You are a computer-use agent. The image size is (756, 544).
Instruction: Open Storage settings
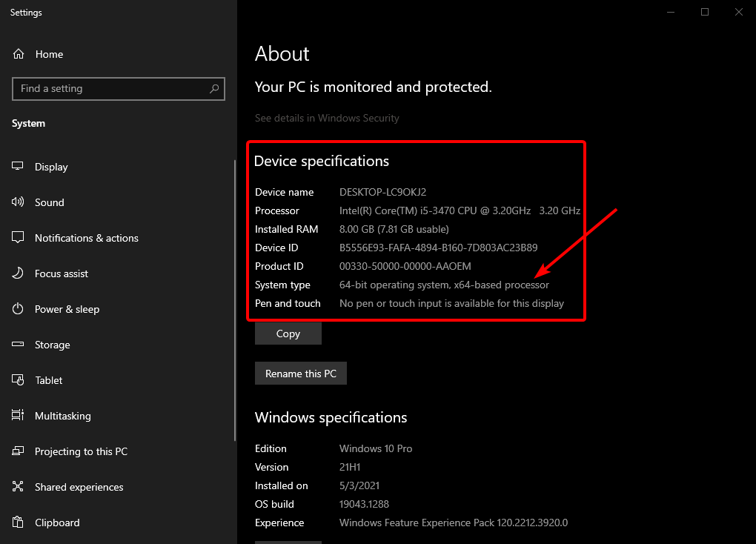117,345
